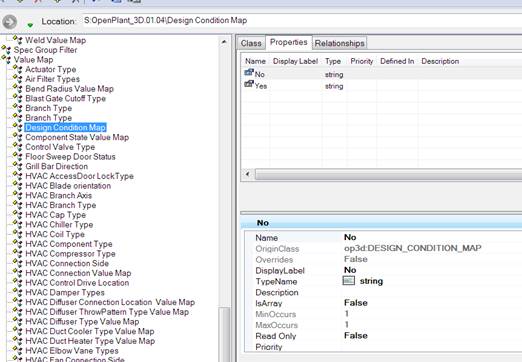Click Component State Value Map icon
The width and height of the screenshot is (522, 362).
tap(18, 136)
